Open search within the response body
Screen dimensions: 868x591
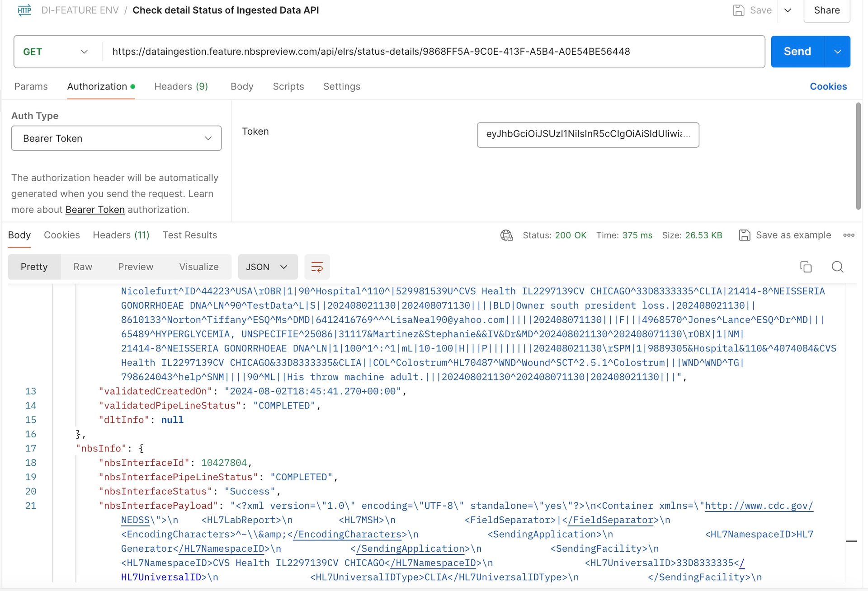(837, 267)
